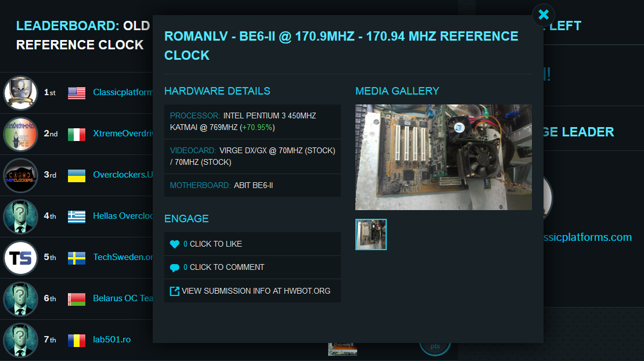
Task: Click the 0 Click to Like text
Action: tap(213, 244)
